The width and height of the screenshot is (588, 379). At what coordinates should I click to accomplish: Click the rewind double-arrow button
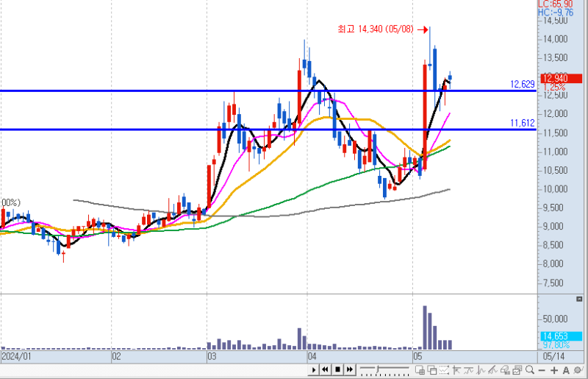[325, 369]
